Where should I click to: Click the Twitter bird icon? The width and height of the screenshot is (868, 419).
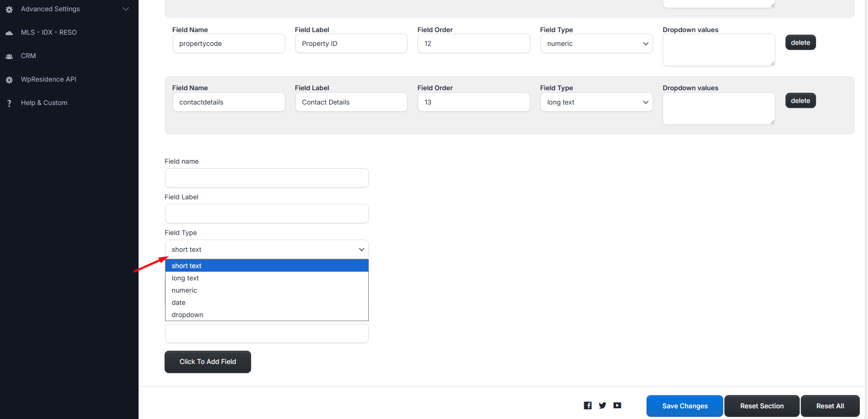603,405
